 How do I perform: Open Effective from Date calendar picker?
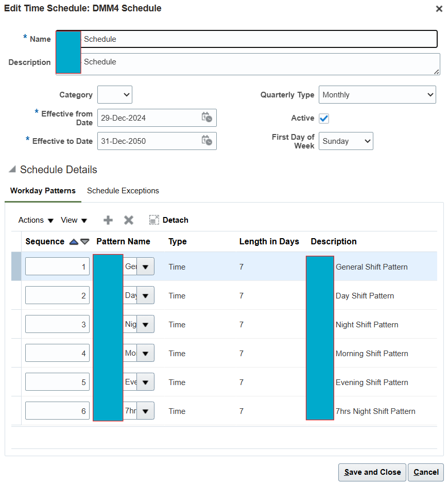207,118
